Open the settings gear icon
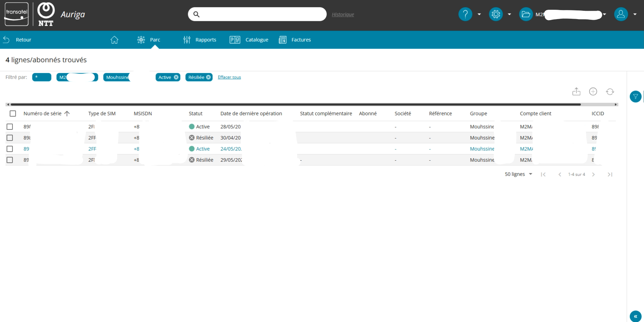The width and height of the screenshot is (644, 322). [496, 14]
